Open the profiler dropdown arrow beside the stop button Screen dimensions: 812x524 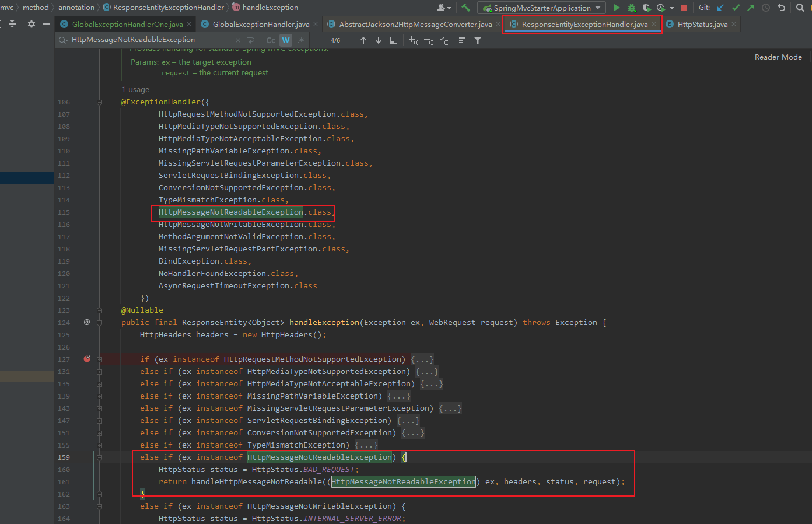pos(671,8)
